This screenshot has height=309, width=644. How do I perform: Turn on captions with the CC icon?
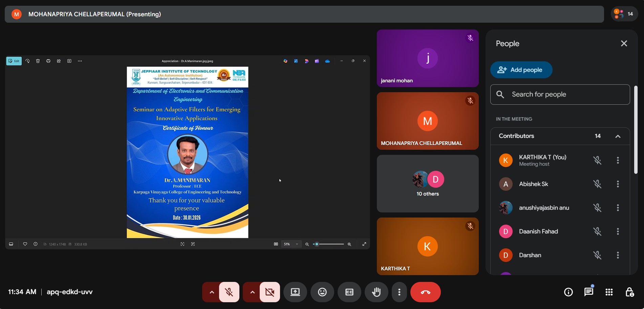coord(349,292)
